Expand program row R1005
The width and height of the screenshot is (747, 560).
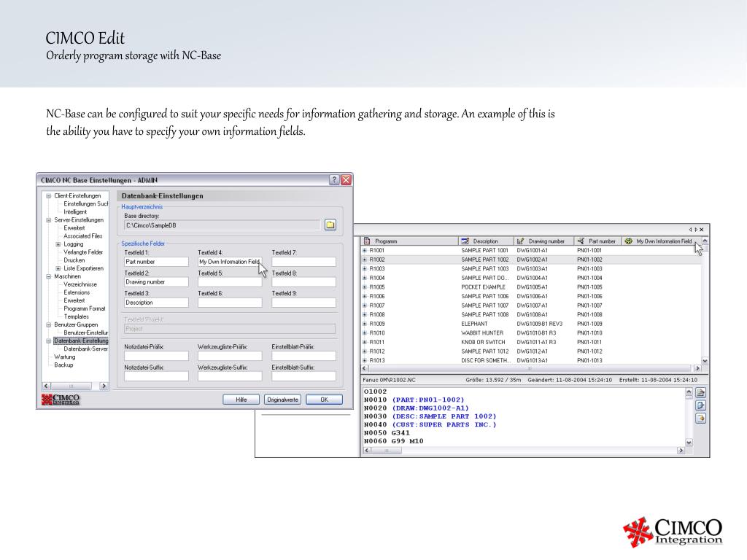click(x=365, y=287)
